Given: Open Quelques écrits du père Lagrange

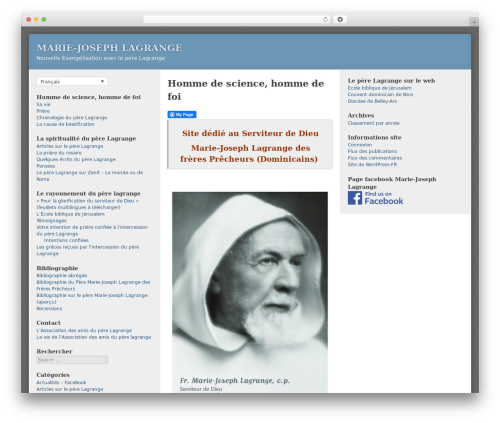Looking at the screenshot, I should coord(76,159).
